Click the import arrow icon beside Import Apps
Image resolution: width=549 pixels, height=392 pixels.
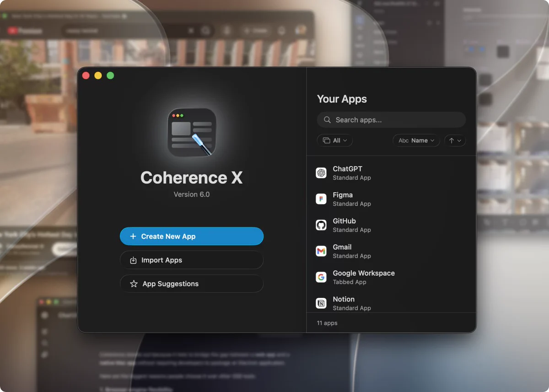[x=133, y=260]
